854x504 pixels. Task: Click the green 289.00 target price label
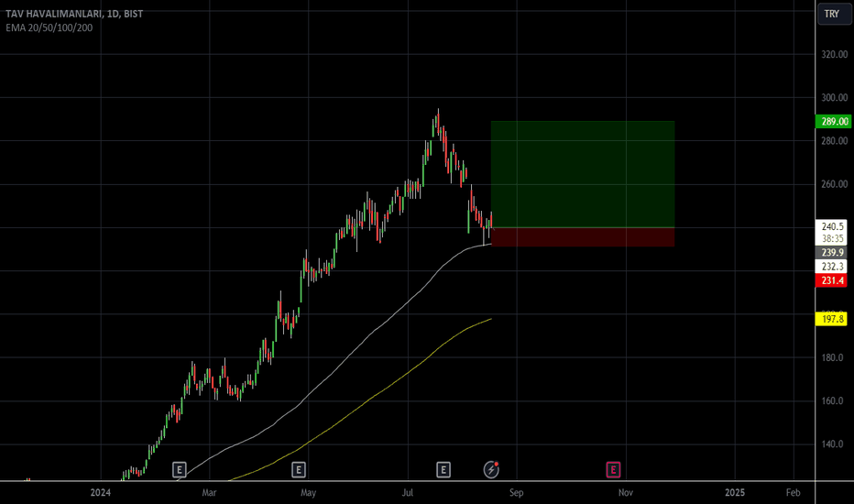(x=832, y=122)
